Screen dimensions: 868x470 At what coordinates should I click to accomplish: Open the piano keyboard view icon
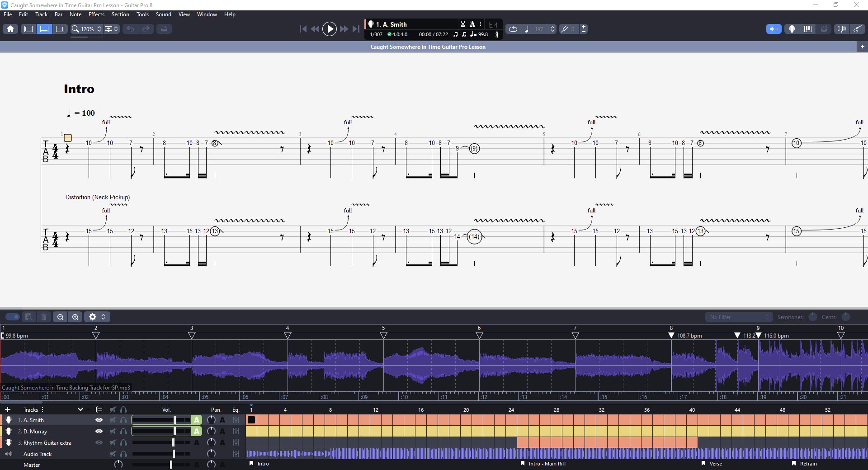(808, 29)
